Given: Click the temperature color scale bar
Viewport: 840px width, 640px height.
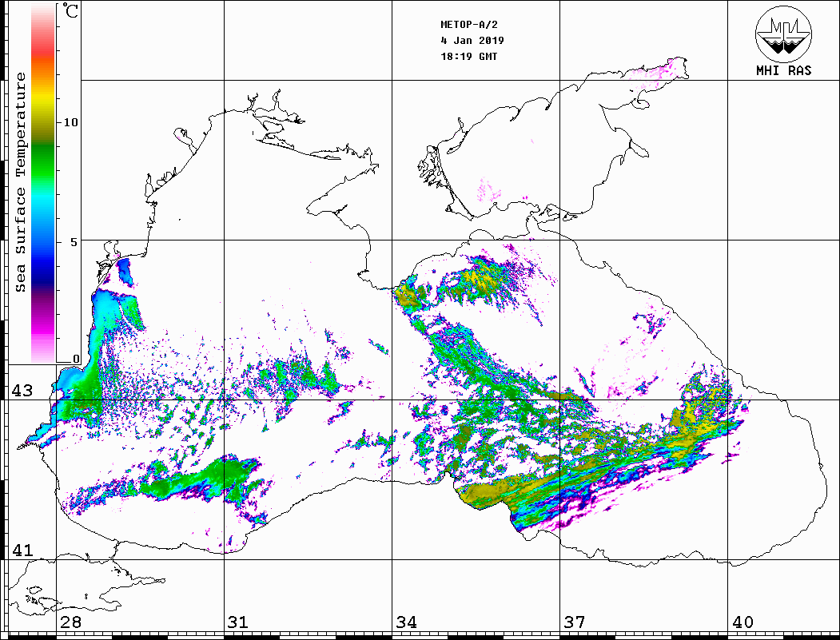Looking at the screenshot, I should click(43, 183).
